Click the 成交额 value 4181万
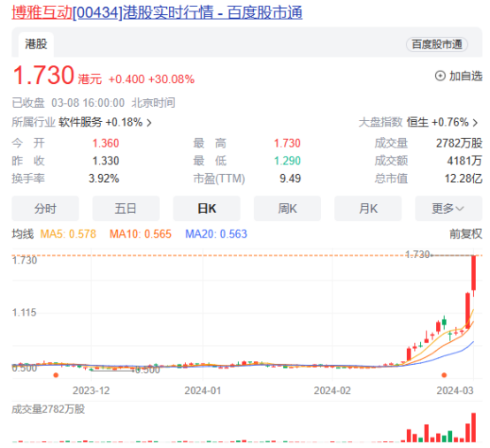The image size is (490, 448). point(464,161)
